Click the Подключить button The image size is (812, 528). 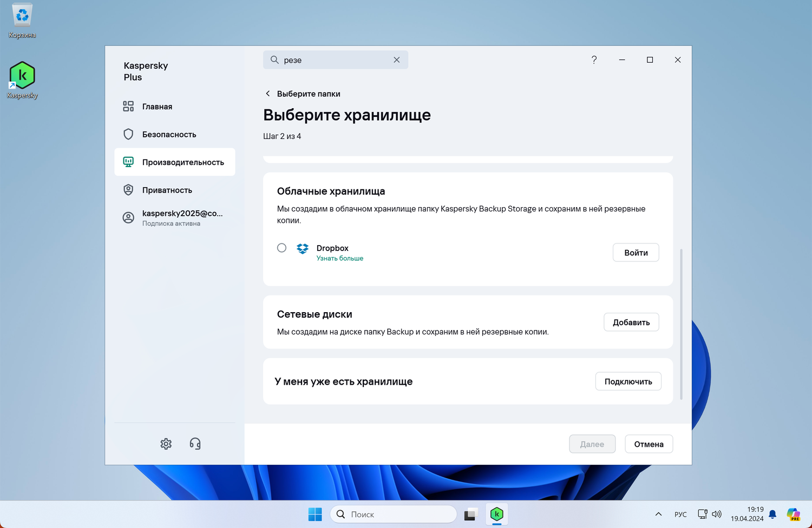[x=628, y=381]
